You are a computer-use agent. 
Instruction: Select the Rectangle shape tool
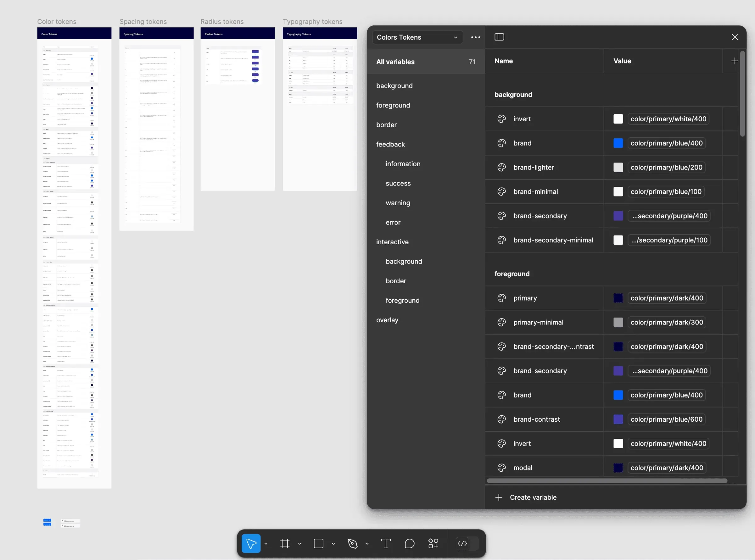coord(318,543)
